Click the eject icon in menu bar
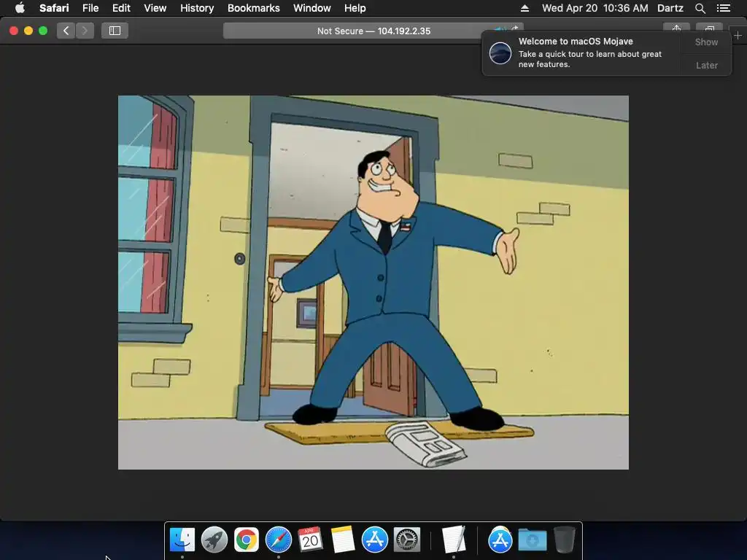This screenshot has width=747, height=560. coord(525,8)
